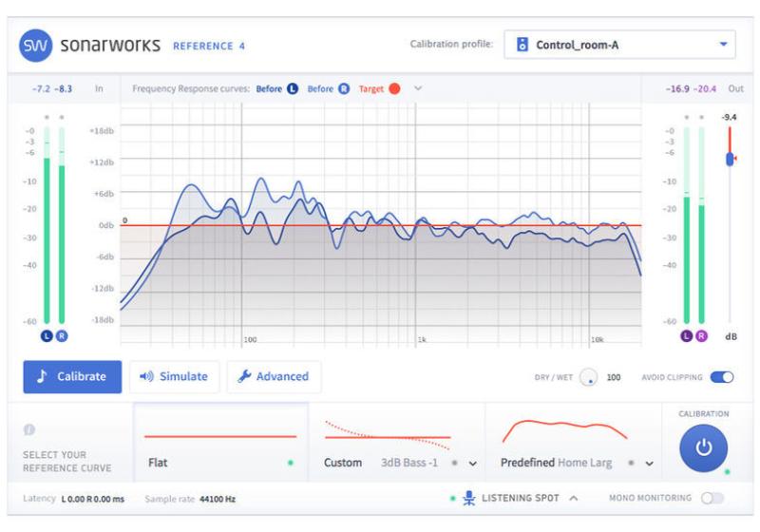Click the speaker icon in calibration profile
760x532 pixels.
coord(522,45)
